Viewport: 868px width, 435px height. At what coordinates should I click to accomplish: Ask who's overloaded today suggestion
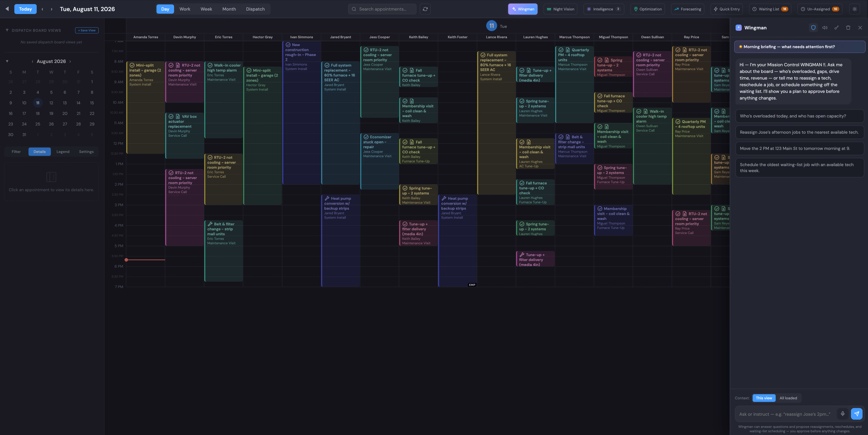pyautogui.click(x=800, y=116)
